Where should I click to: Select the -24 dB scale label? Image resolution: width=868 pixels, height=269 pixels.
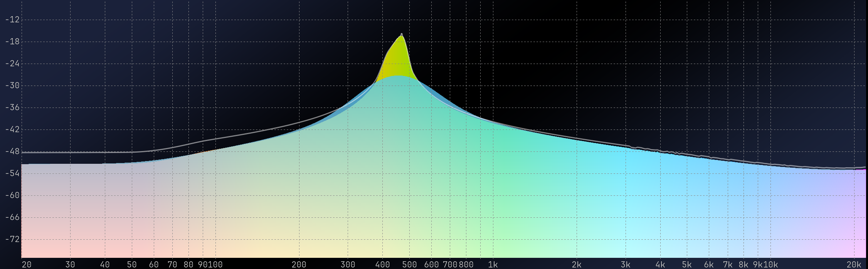[12, 64]
